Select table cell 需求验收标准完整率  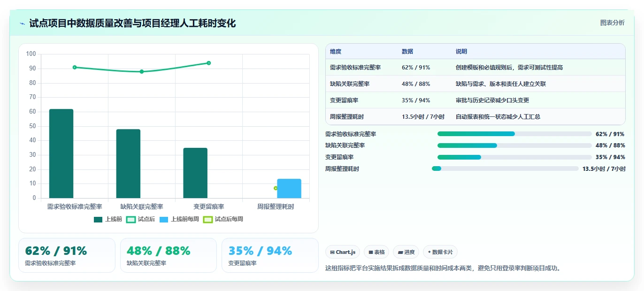(x=355, y=67)
